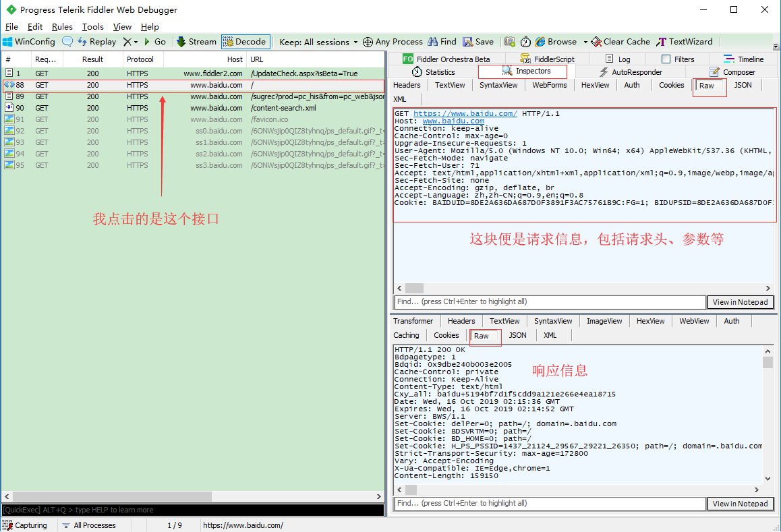This screenshot has width=781, height=532.
Task: Open WinConfig from the toolbar
Action: 29,42
